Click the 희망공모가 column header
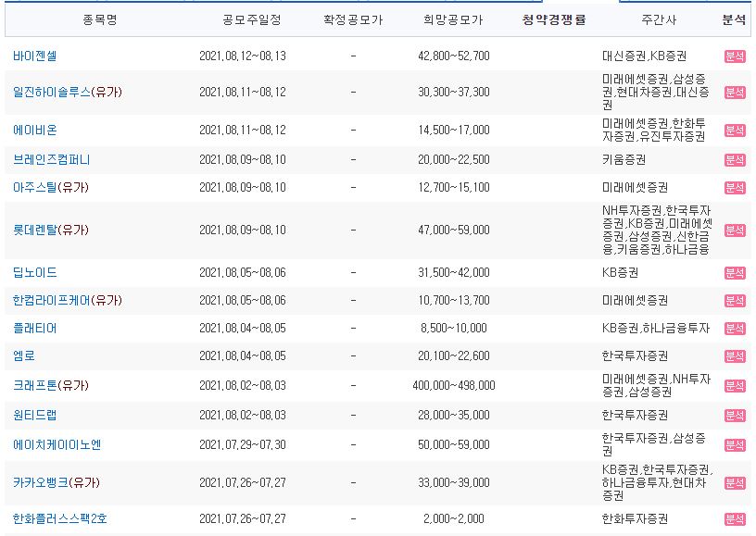 453,19
